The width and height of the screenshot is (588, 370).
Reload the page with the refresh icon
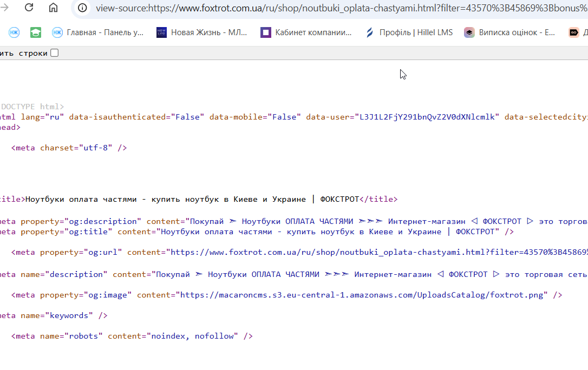coord(29,8)
